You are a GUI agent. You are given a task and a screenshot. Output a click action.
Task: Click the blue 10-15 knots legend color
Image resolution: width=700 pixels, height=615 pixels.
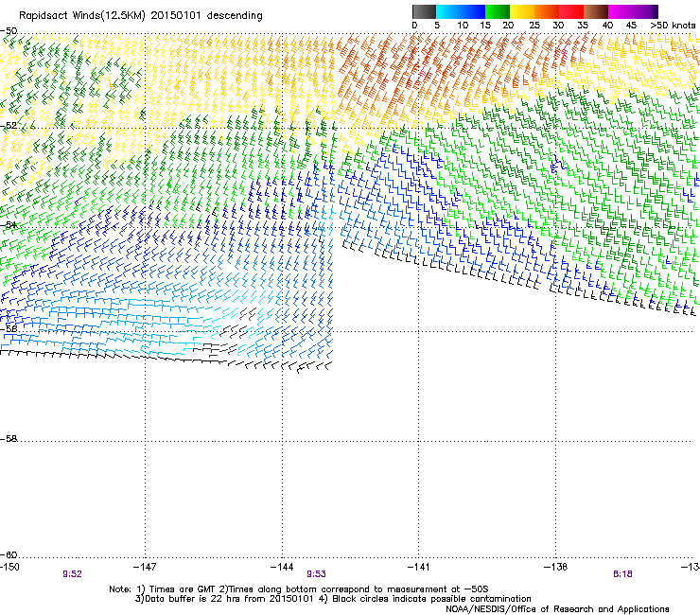(x=473, y=11)
